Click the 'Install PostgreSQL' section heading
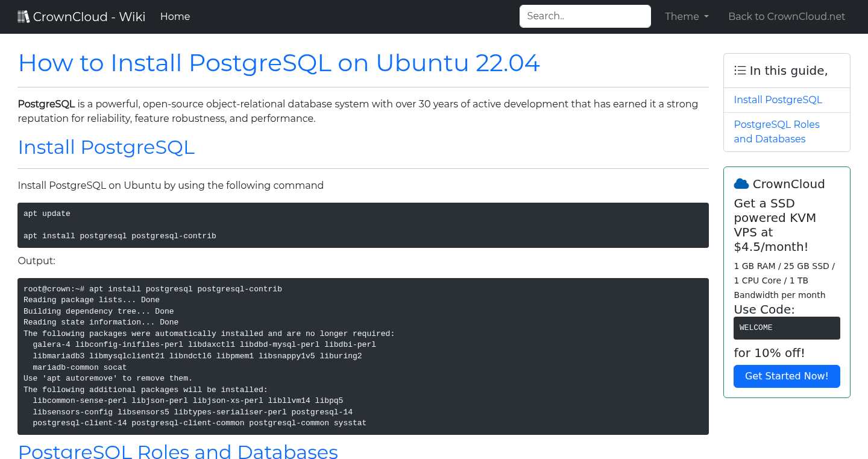This screenshot has width=868, height=459. [x=106, y=147]
